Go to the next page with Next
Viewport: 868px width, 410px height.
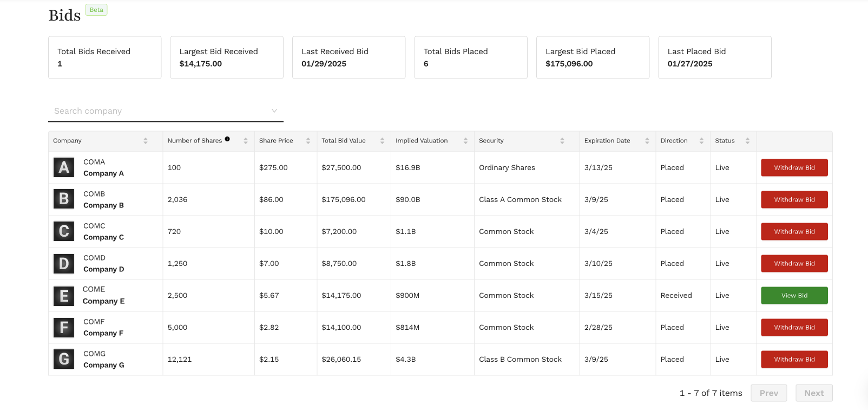click(814, 393)
